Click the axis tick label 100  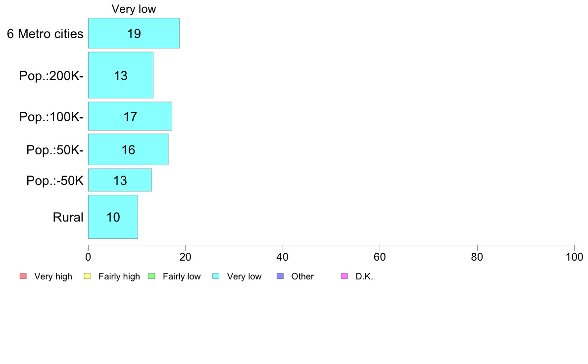[x=574, y=257]
